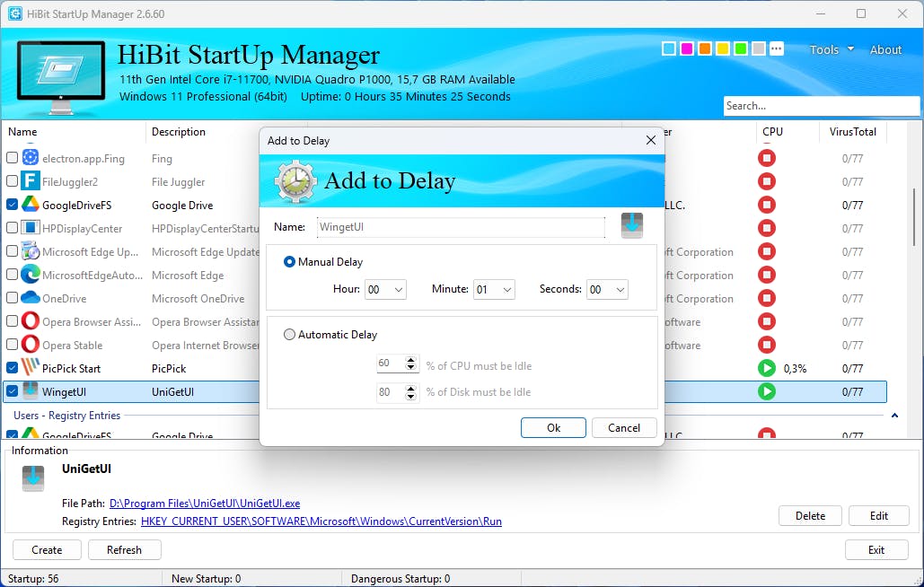This screenshot has height=587, width=924.
Task: Click Cancel in the Add to Delay dialog
Action: (624, 428)
